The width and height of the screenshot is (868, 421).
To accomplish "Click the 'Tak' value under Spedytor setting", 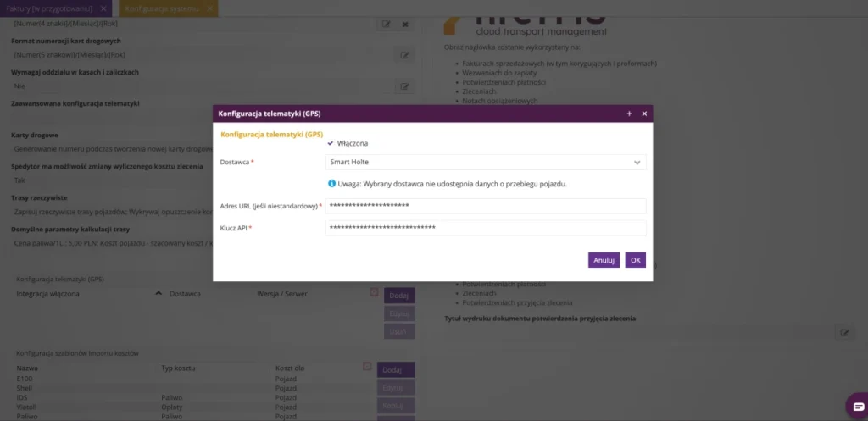I will click(x=19, y=180).
